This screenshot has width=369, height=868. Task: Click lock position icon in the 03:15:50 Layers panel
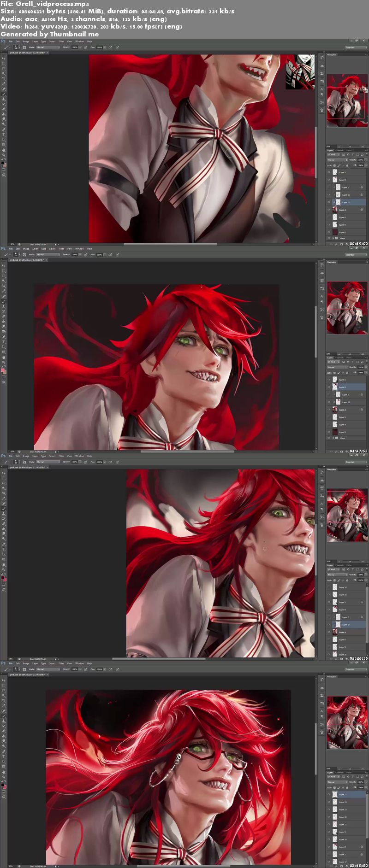point(343,787)
